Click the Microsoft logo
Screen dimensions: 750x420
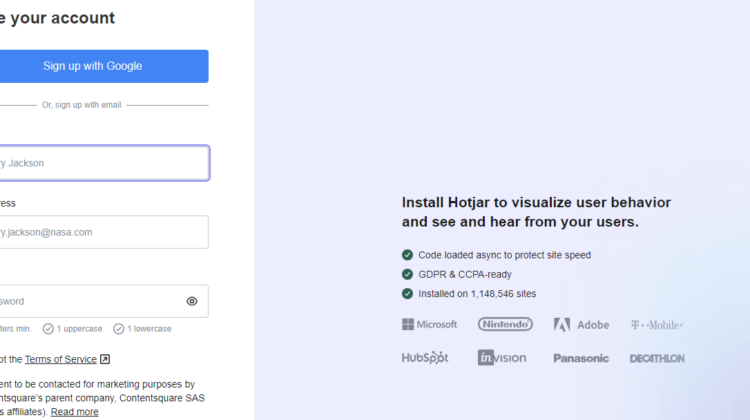click(430, 324)
